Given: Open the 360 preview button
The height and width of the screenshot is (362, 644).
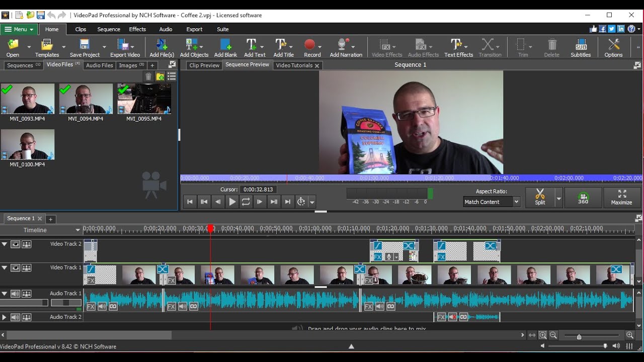Looking at the screenshot, I should coord(583,197).
